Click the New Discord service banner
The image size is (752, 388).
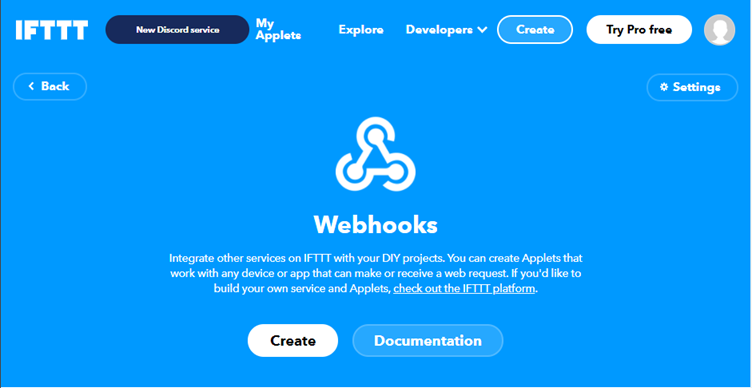pos(177,30)
